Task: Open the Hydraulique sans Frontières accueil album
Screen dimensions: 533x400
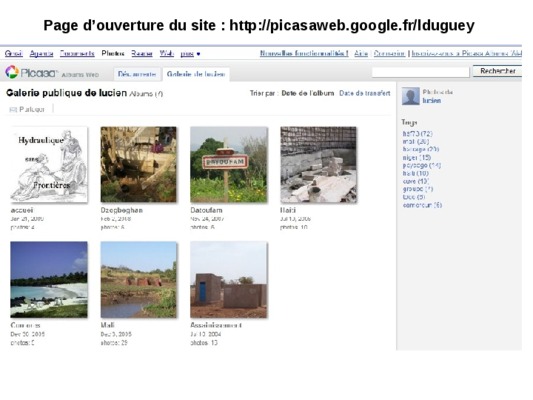Action: pyautogui.click(x=49, y=164)
